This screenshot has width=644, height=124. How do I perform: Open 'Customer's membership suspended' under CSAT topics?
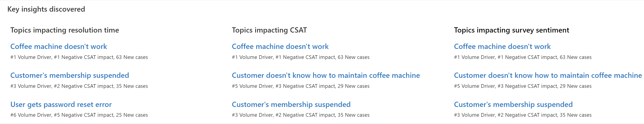(291, 104)
